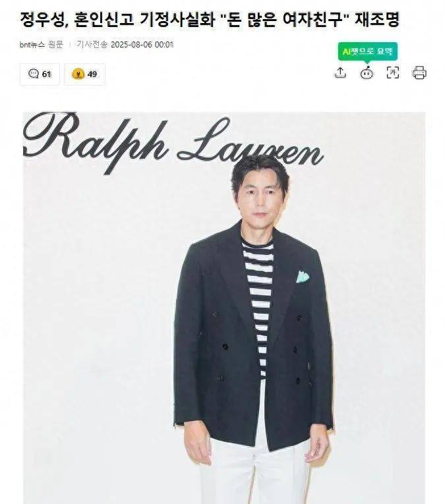
Task: Click the green 'AI챗으로 요약' tooltip bubble
Action: point(367,51)
